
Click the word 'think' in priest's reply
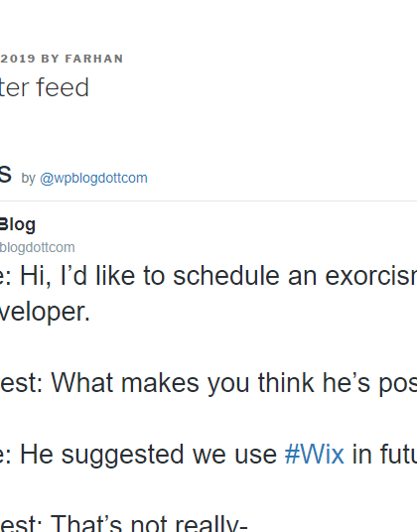286,383
